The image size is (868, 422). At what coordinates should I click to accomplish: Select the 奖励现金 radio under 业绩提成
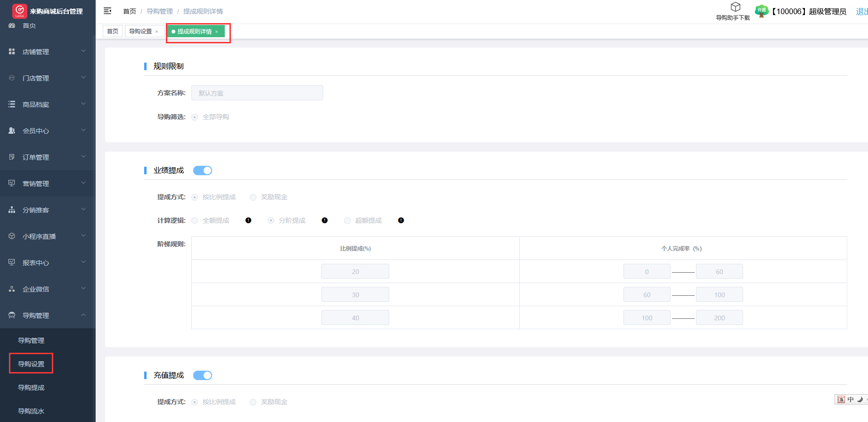pyautogui.click(x=254, y=197)
